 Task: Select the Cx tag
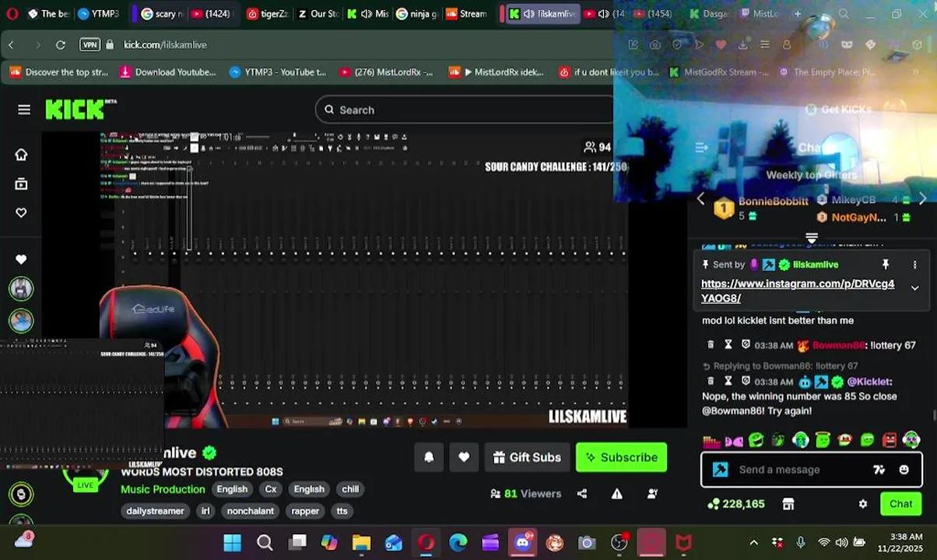click(271, 489)
